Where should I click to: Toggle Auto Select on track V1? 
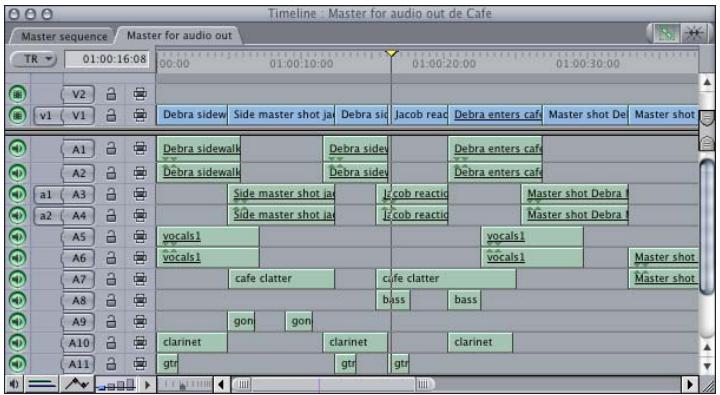[x=140, y=115]
